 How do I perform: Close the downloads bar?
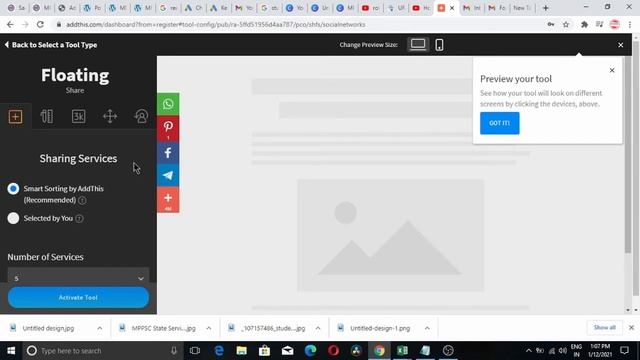[x=631, y=327]
